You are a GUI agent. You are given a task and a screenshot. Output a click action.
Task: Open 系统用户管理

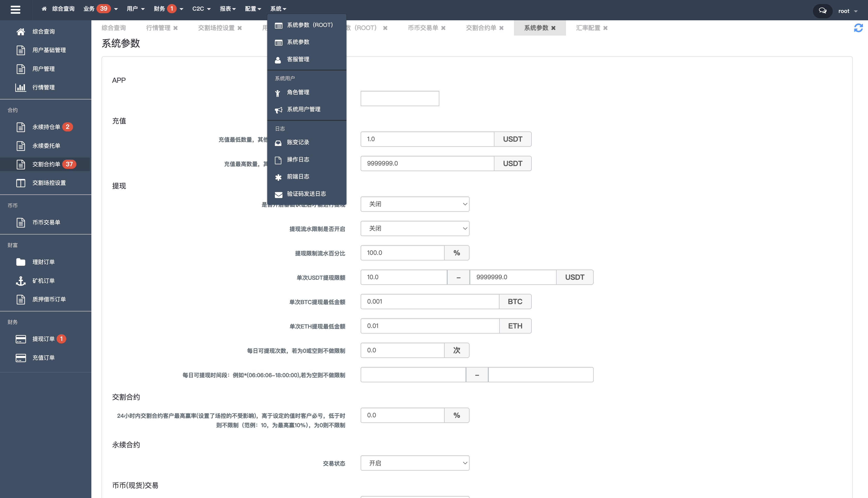303,109
